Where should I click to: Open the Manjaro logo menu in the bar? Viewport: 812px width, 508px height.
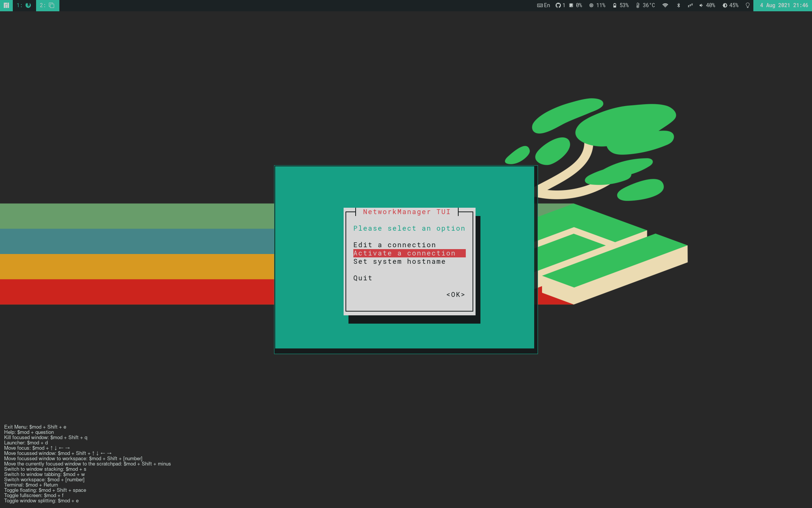coord(6,5)
